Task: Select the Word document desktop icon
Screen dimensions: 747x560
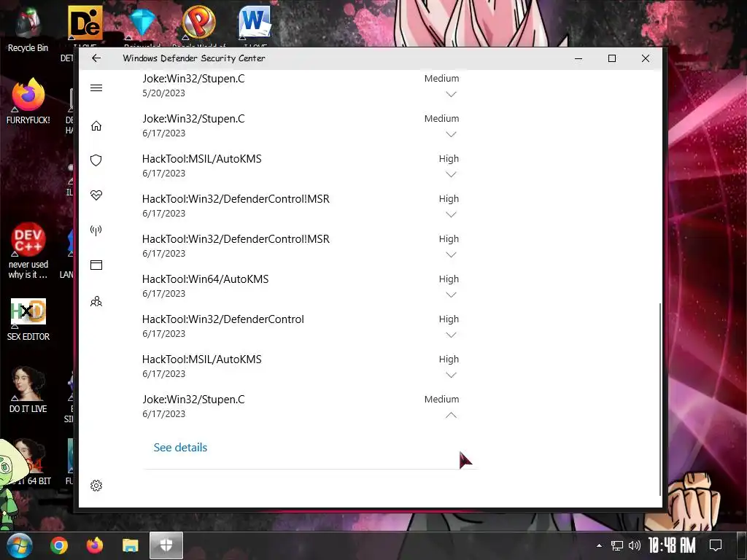Action: [x=255, y=22]
